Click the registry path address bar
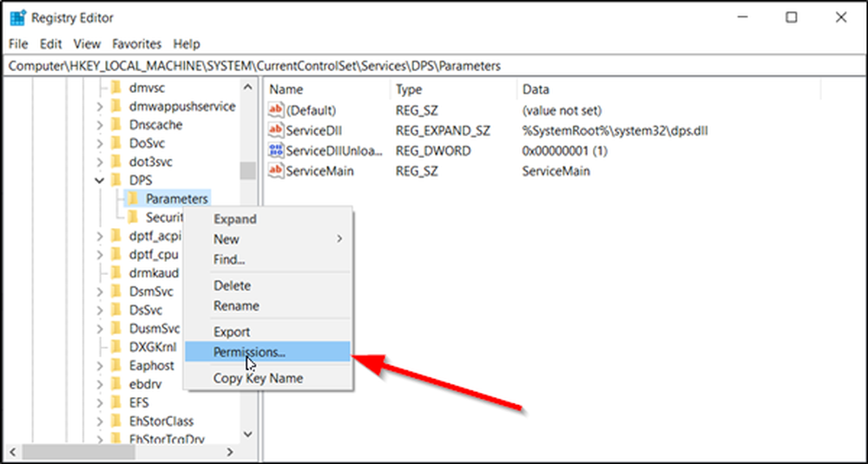This screenshot has height=464, width=868. (434, 66)
